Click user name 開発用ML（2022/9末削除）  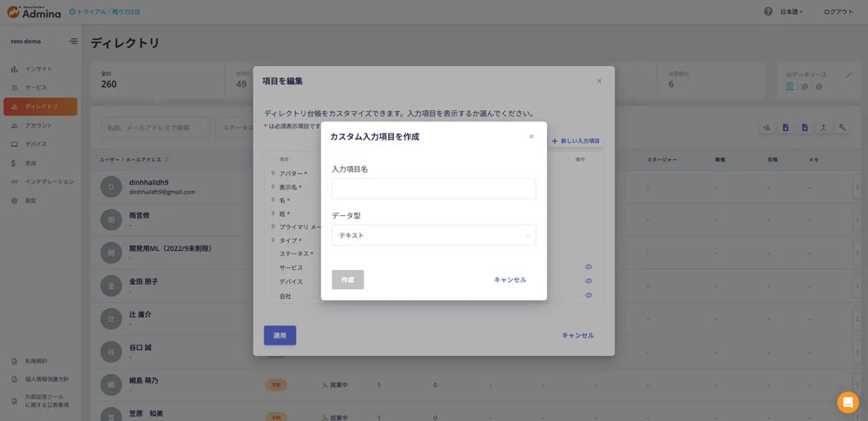click(x=170, y=249)
